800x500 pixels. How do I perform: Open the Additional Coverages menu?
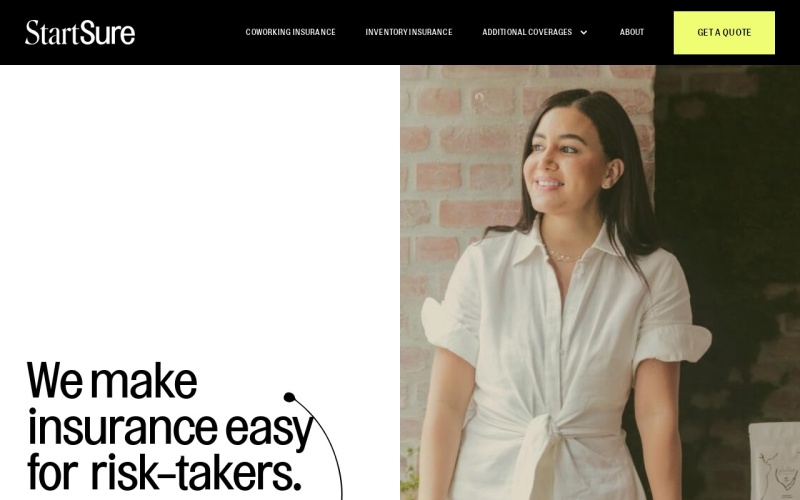[x=527, y=32]
